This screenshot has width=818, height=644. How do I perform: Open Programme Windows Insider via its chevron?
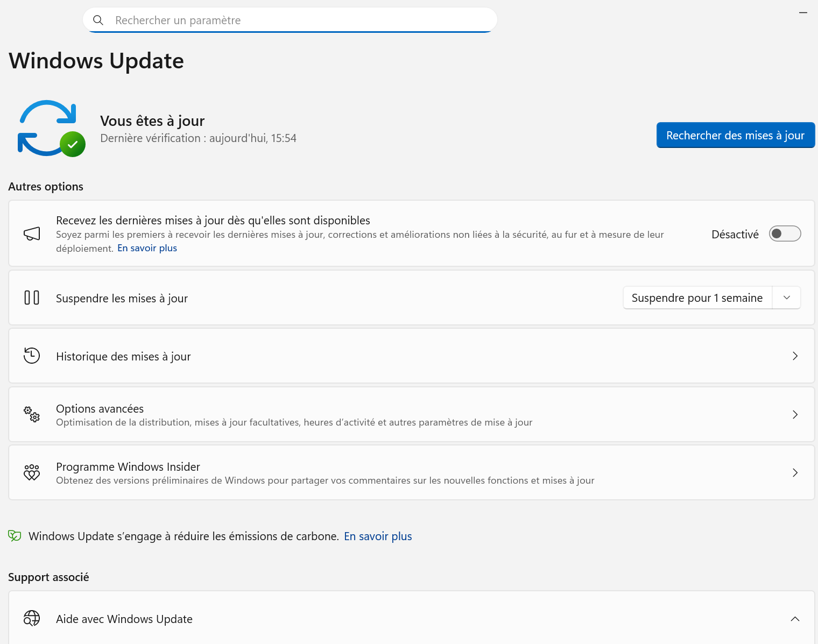pyautogui.click(x=795, y=472)
